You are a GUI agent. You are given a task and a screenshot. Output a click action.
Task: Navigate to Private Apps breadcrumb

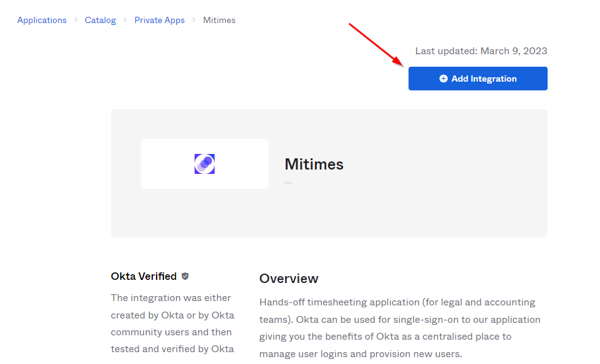click(x=160, y=20)
